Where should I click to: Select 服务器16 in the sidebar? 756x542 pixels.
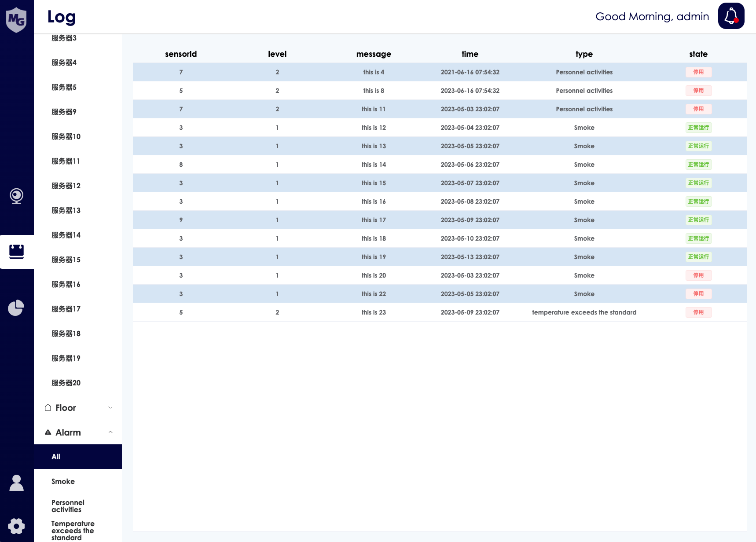coord(66,284)
